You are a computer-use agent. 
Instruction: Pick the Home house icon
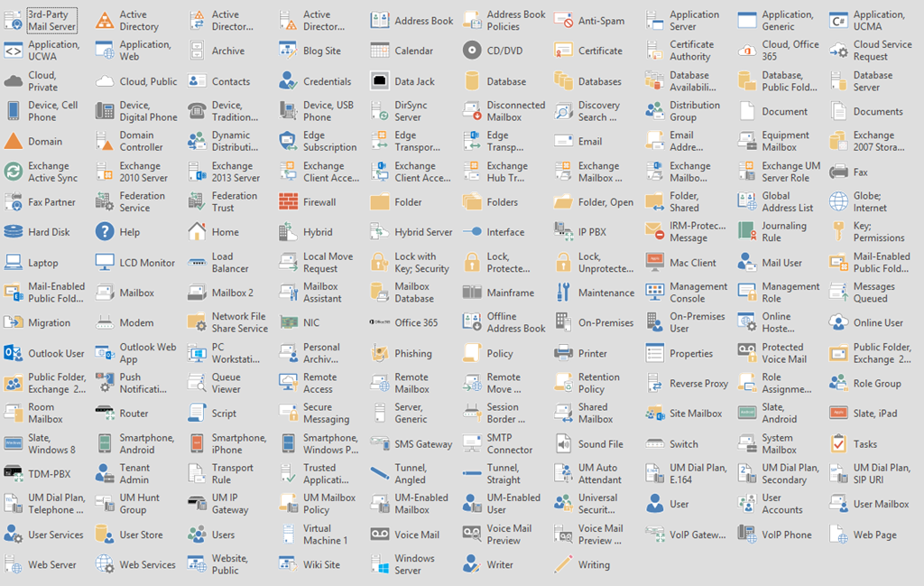(197, 232)
